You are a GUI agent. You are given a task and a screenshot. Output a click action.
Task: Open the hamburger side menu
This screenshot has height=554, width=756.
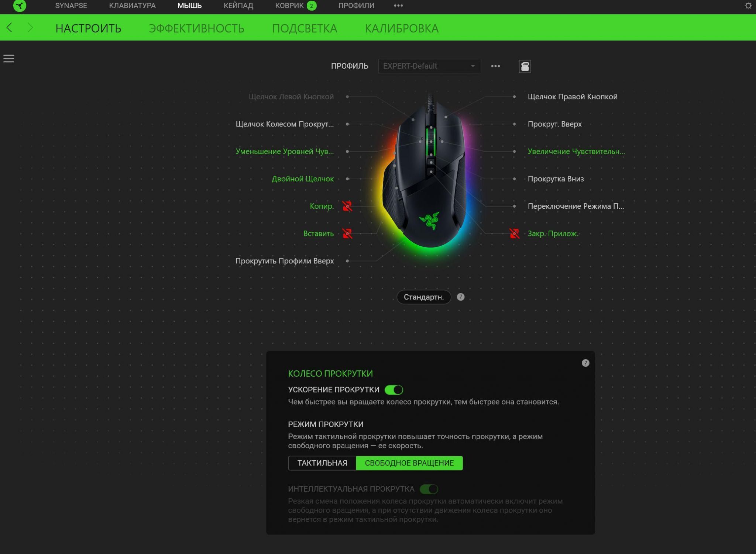click(x=9, y=59)
